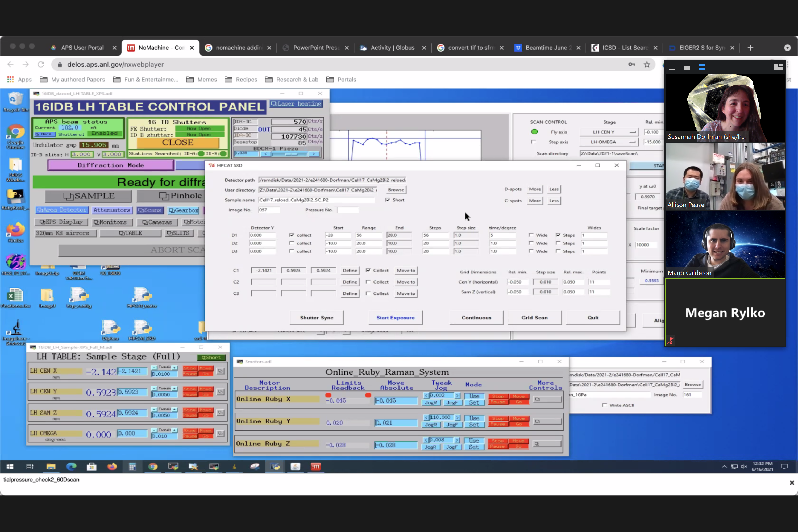Enable the C2 Collect checkbox
798x532 pixels.
[x=368, y=282]
